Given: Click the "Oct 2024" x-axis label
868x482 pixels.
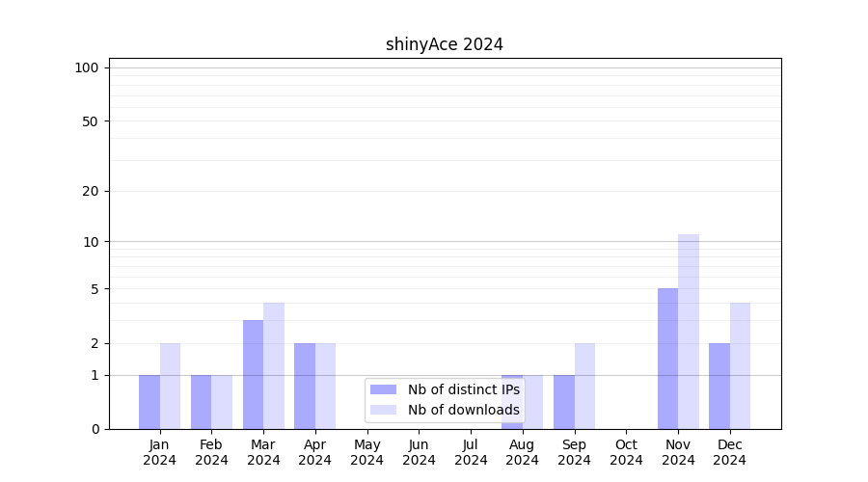Looking at the screenshot, I should [626, 452].
